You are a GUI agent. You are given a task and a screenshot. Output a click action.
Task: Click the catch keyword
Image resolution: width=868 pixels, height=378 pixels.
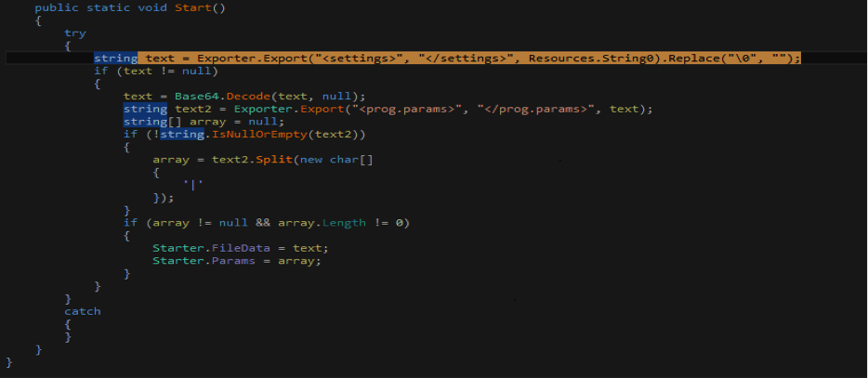(83, 311)
